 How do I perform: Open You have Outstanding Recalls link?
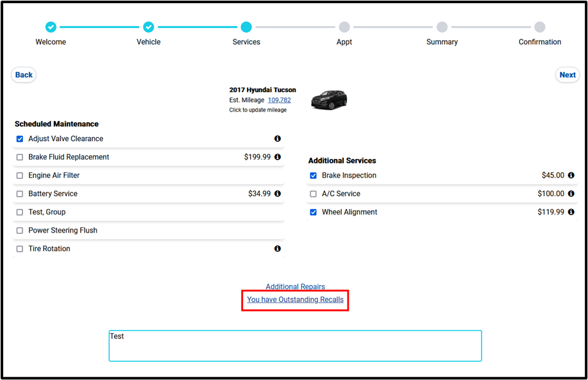tap(295, 299)
